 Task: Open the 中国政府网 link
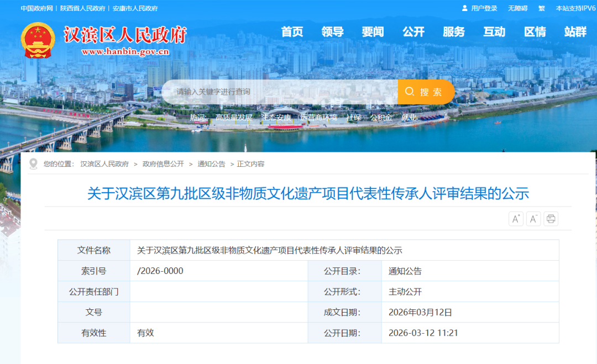tap(36, 8)
